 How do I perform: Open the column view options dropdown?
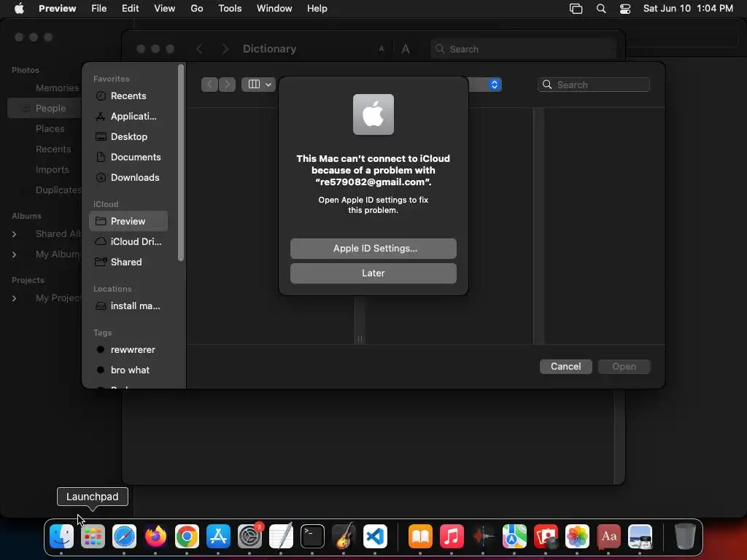pos(259,85)
